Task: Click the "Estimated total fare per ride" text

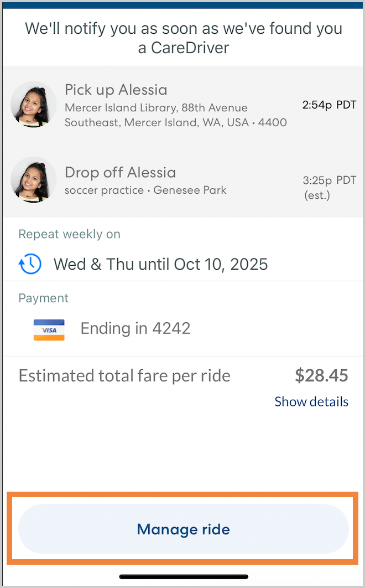Action: [x=124, y=376]
